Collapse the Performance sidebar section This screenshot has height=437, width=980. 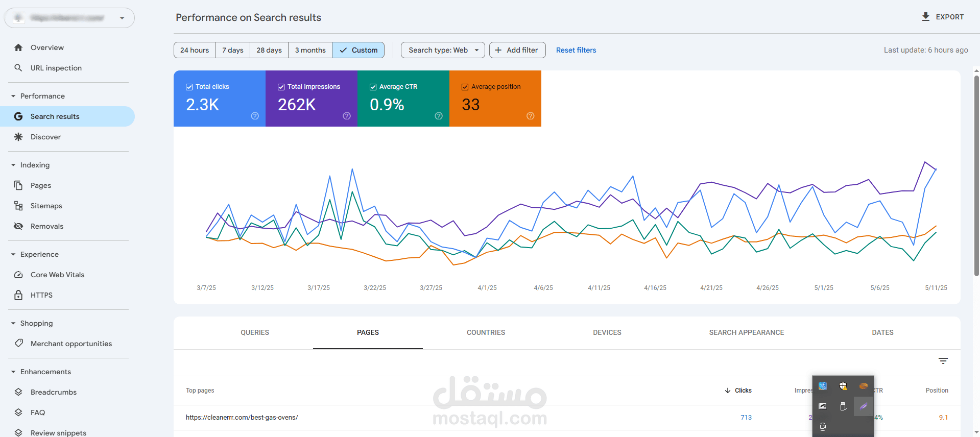(x=13, y=96)
